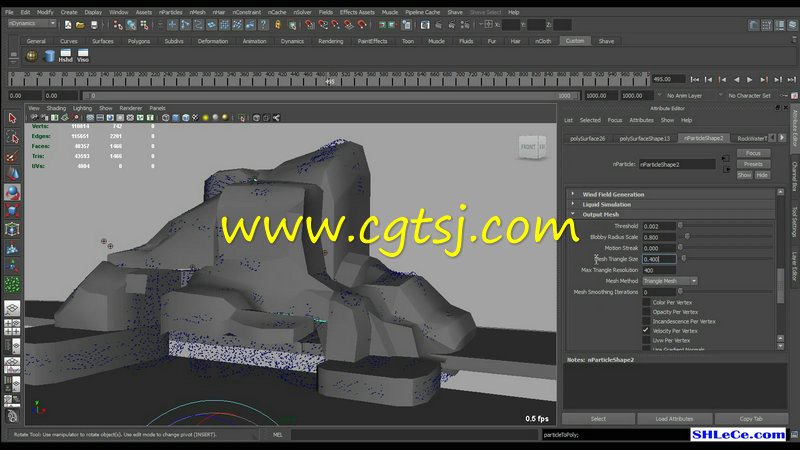Open nParticles menu
This screenshot has height=450, width=800.
pyautogui.click(x=170, y=12)
